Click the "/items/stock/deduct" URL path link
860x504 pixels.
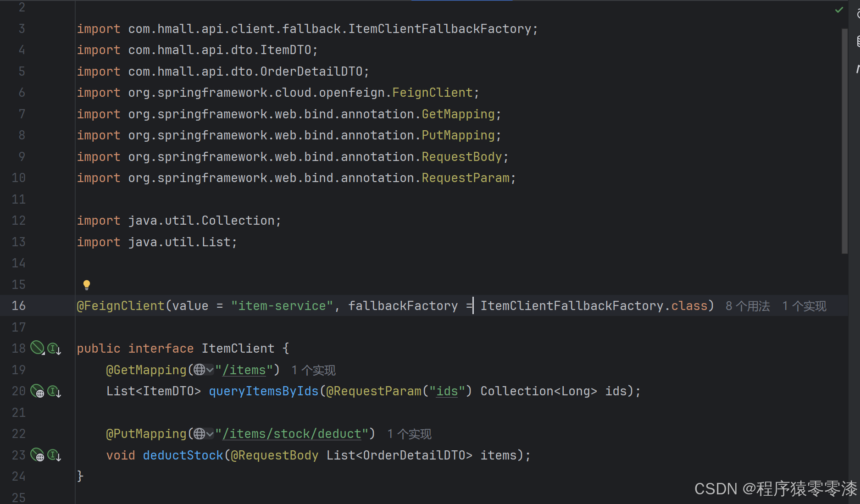click(x=292, y=434)
